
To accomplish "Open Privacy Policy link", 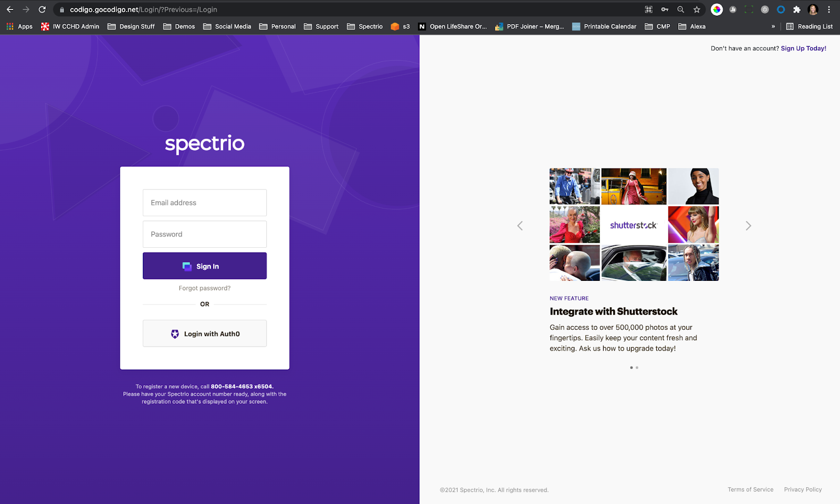I will 803,489.
